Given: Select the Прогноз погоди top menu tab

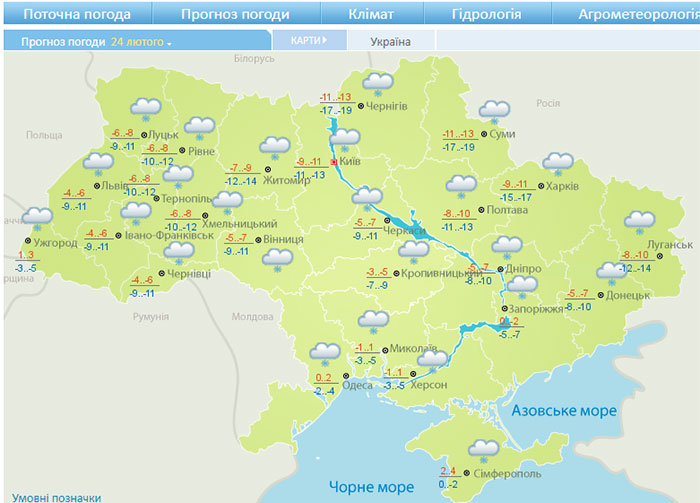Looking at the screenshot, I should [235, 15].
